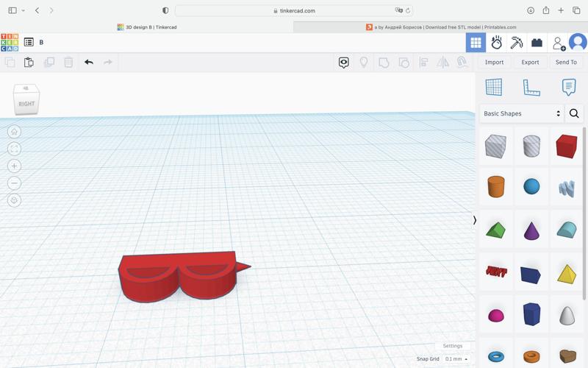Zoom in with the plus button

coord(14,166)
